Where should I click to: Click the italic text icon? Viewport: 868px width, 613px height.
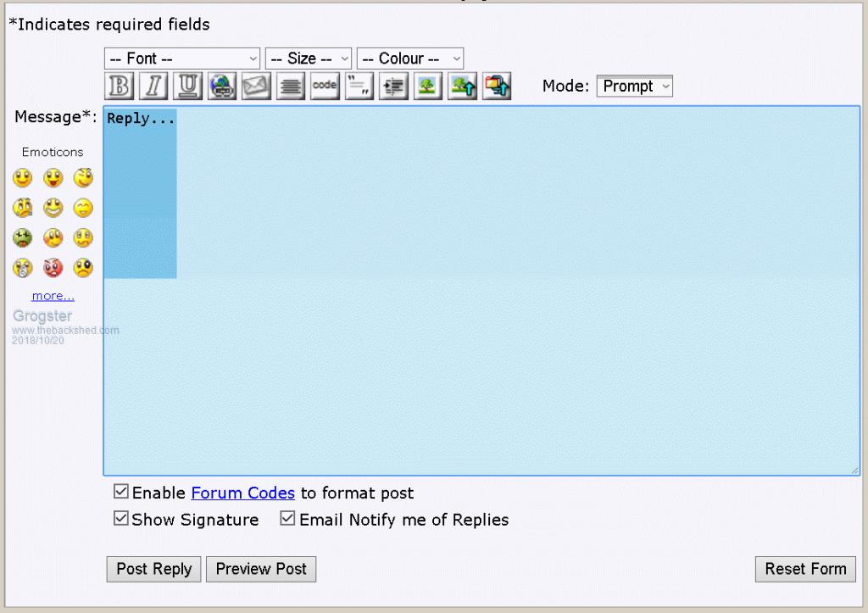click(x=153, y=86)
